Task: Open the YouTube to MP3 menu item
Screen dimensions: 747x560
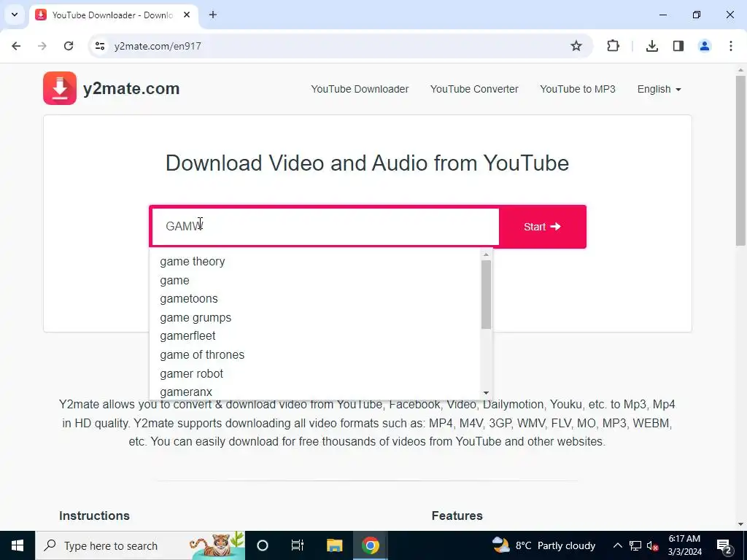Action: [x=578, y=89]
